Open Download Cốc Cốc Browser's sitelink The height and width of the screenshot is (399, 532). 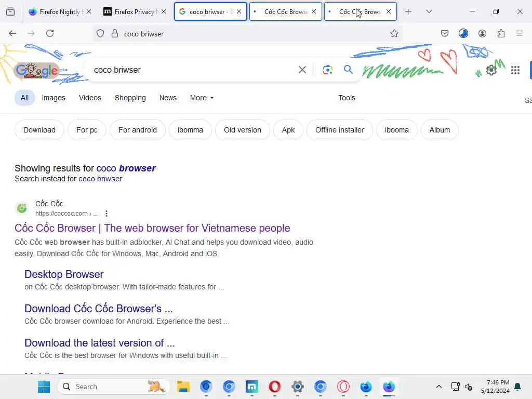point(98,309)
